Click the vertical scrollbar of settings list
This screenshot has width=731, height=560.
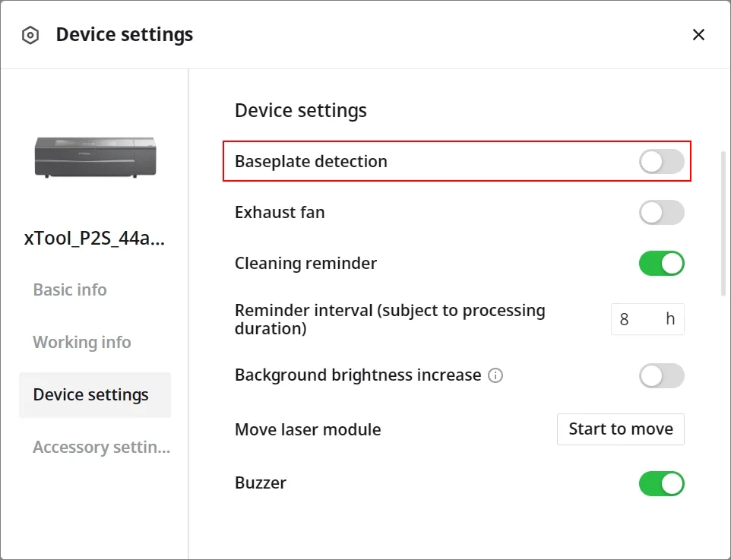tap(723, 223)
